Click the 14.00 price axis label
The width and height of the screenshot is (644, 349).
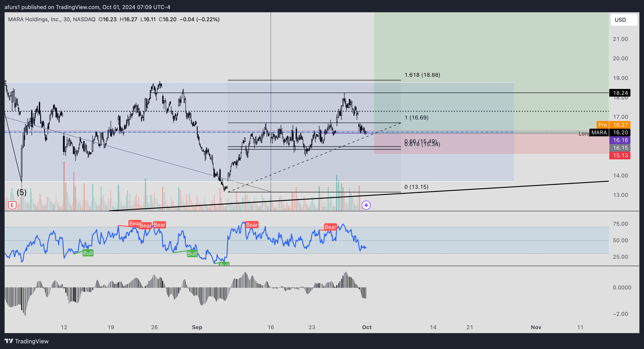tap(620, 176)
